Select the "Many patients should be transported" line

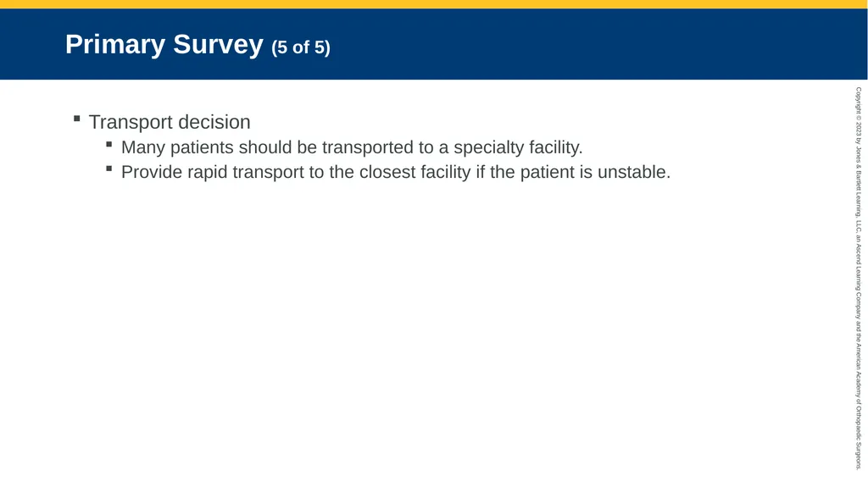pos(352,147)
